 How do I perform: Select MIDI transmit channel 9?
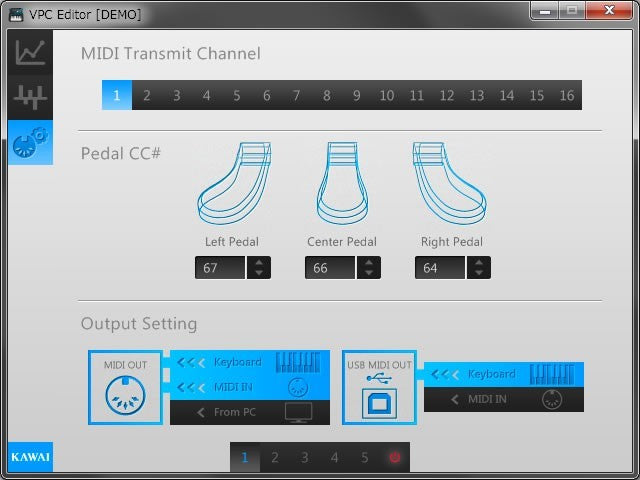tap(357, 95)
